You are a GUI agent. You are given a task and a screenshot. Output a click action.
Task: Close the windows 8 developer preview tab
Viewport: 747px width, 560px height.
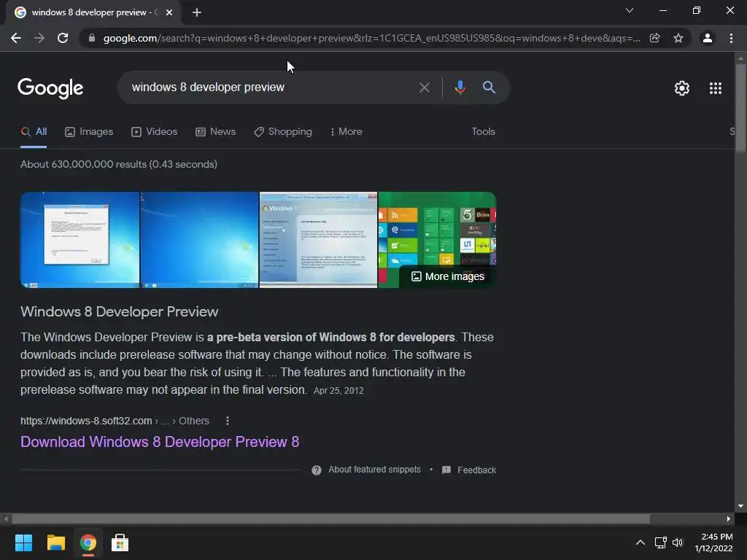click(169, 12)
